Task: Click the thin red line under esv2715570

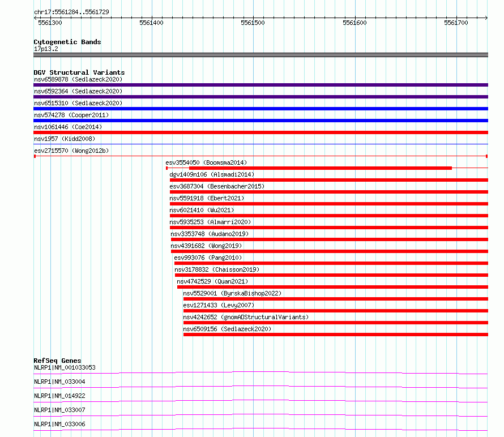Action: (260, 156)
